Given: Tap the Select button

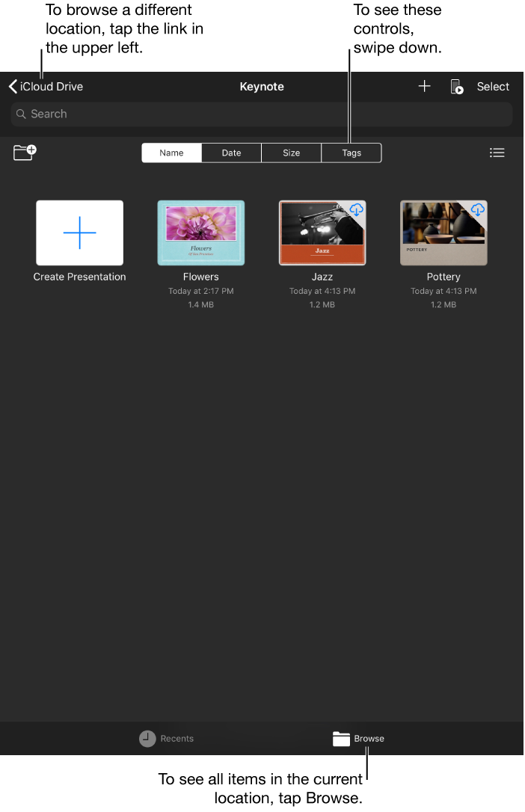Looking at the screenshot, I should (493, 87).
